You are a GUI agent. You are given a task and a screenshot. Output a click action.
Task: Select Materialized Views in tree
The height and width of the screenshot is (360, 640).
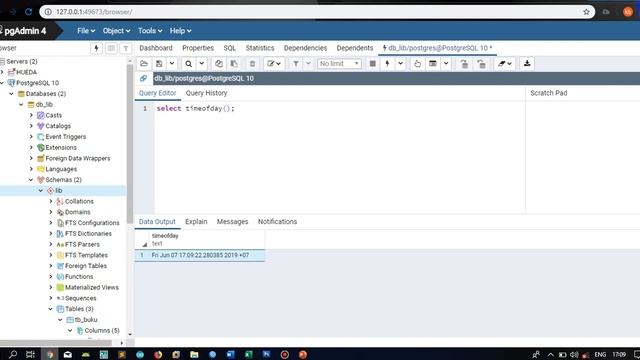tap(92, 287)
